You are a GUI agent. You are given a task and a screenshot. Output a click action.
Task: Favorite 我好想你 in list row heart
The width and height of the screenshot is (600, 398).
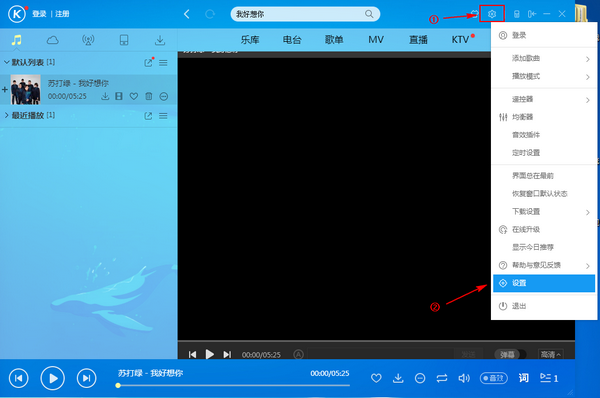pos(134,96)
